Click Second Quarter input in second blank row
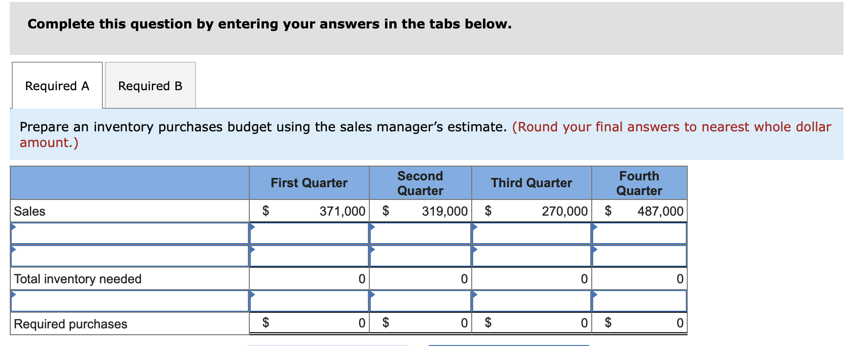Screen dimensions: 868x346 (x=420, y=256)
